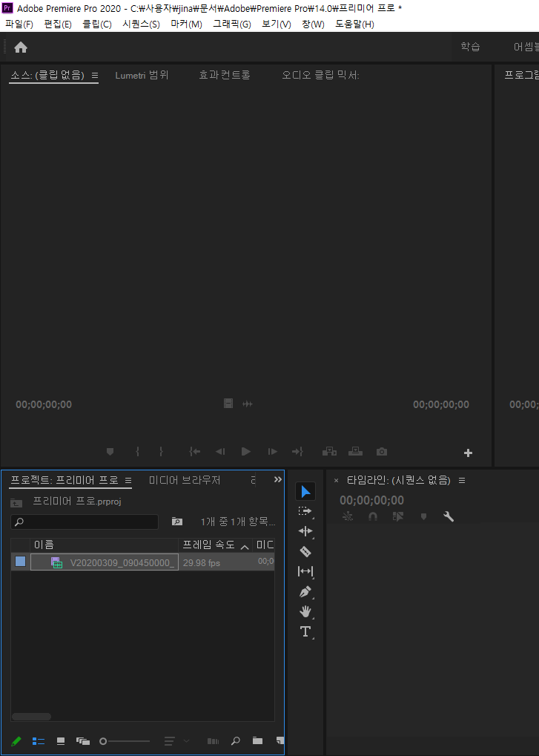539x756 pixels.
Task: Select the Selection tool arrow
Action: [305, 492]
